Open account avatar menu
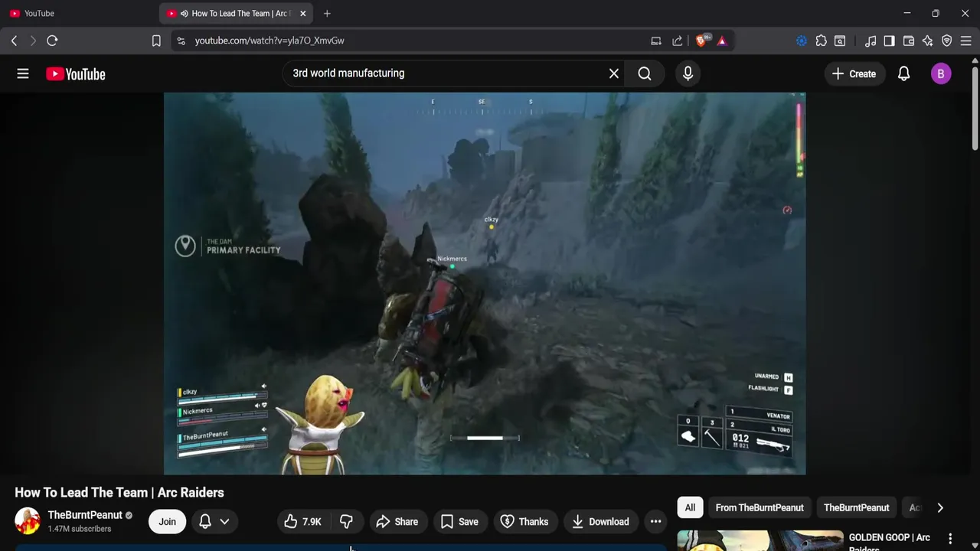This screenshot has width=980, height=551. coord(941,73)
